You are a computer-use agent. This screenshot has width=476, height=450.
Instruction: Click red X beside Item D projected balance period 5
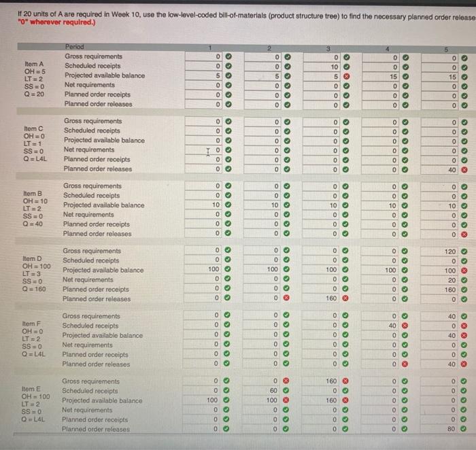pyautogui.click(x=464, y=271)
